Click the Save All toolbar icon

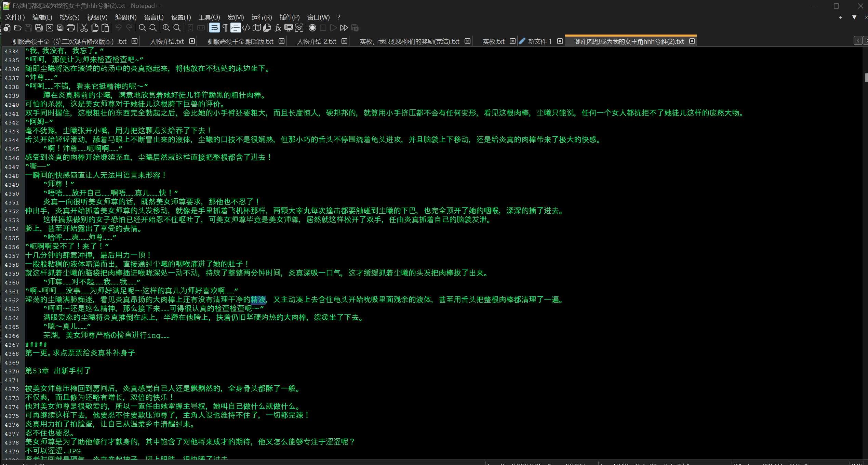(39, 28)
